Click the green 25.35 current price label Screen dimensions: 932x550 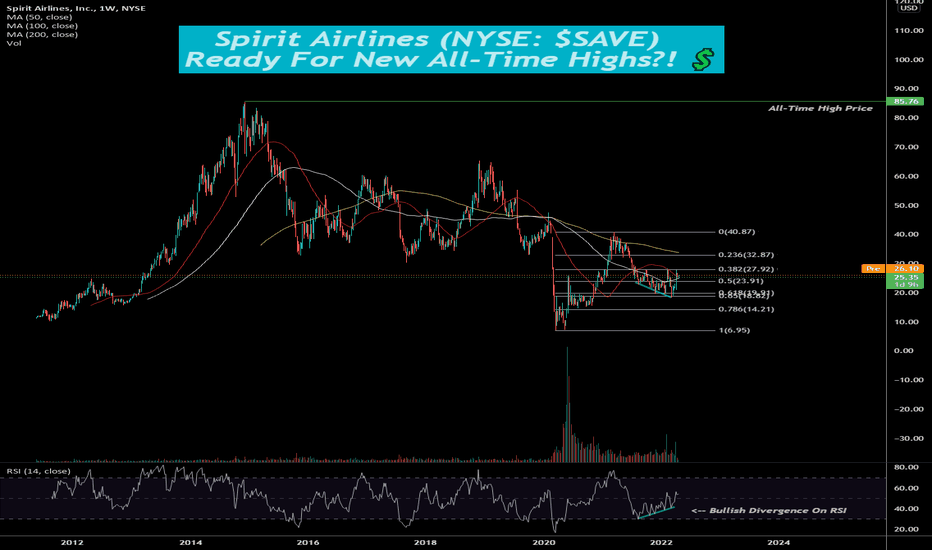905,277
